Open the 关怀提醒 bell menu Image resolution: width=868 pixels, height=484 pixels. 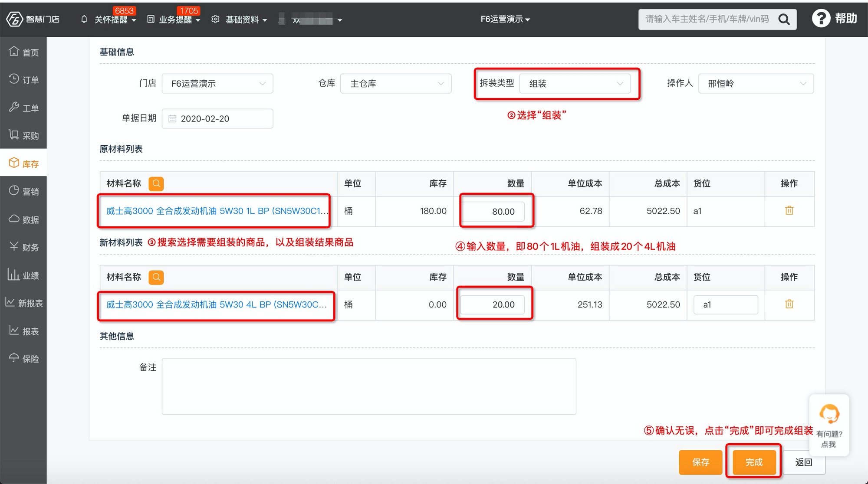[109, 20]
